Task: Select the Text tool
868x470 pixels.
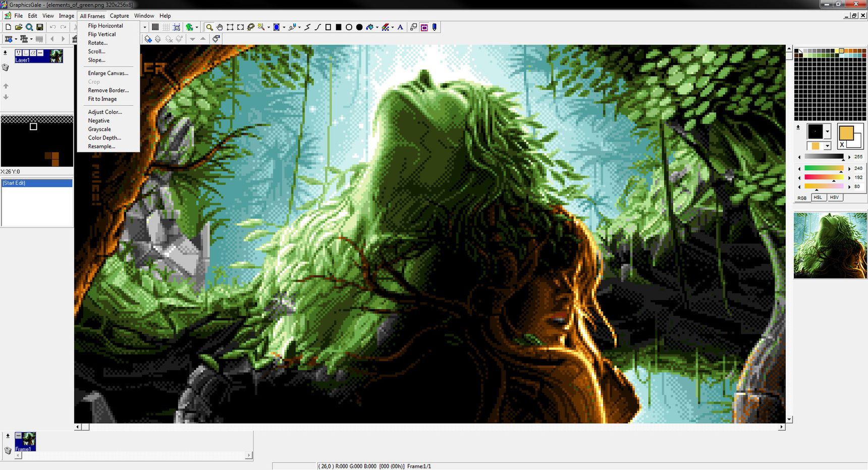Action: [x=400, y=27]
